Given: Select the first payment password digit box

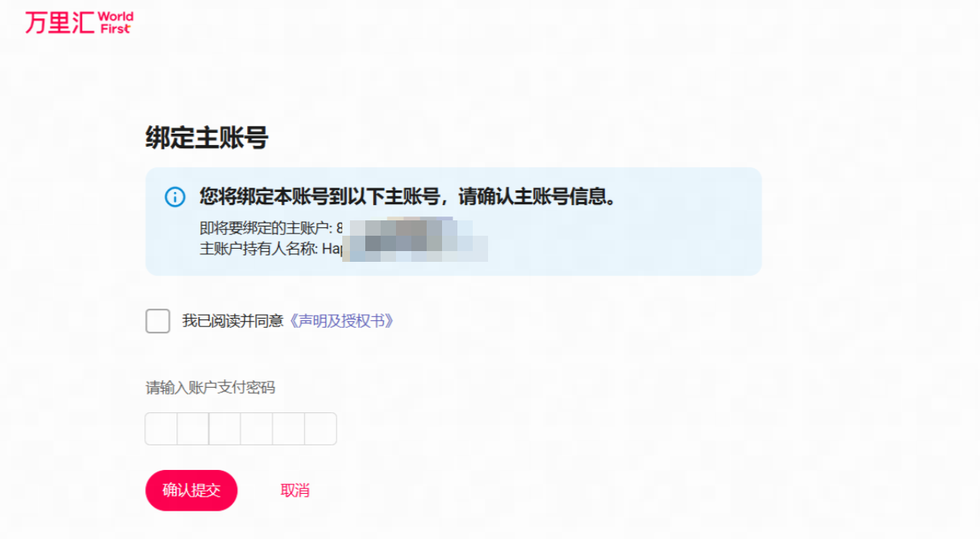Looking at the screenshot, I should click(161, 428).
